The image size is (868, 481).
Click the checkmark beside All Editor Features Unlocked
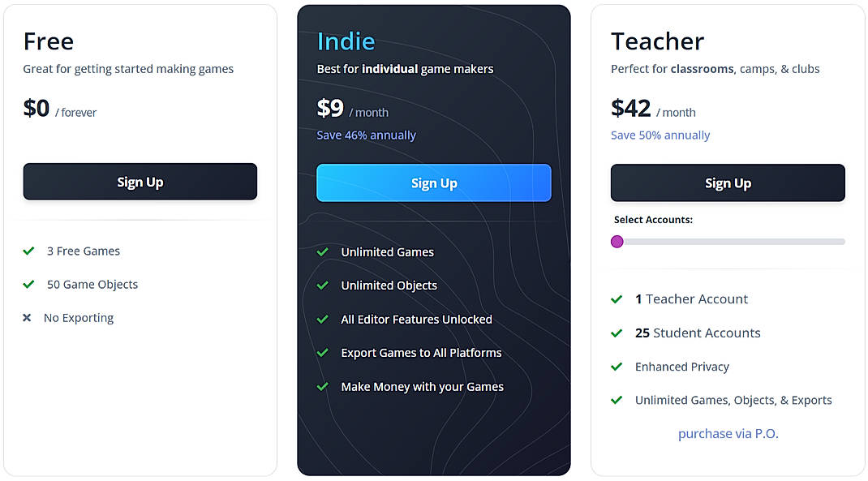tap(323, 320)
